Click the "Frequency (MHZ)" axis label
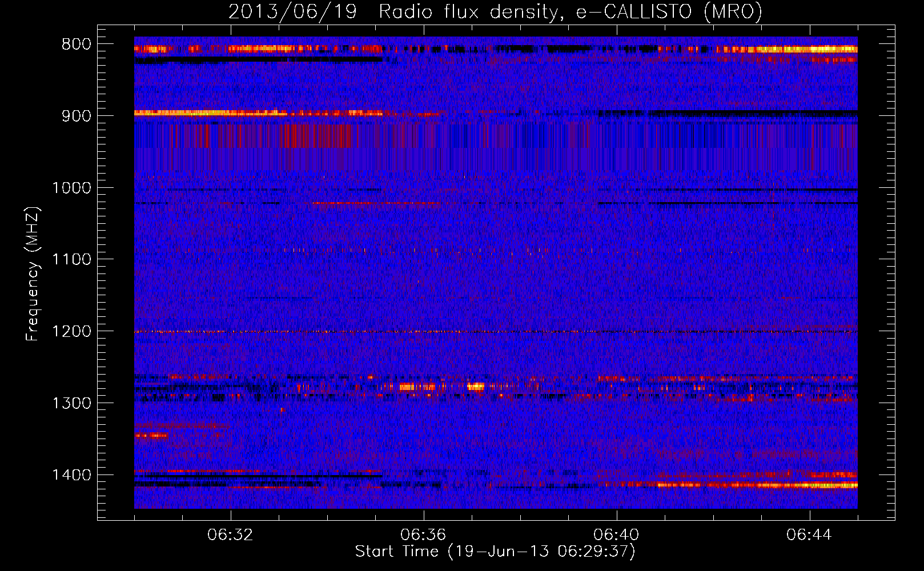924x571 pixels. [x=33, y=274]
